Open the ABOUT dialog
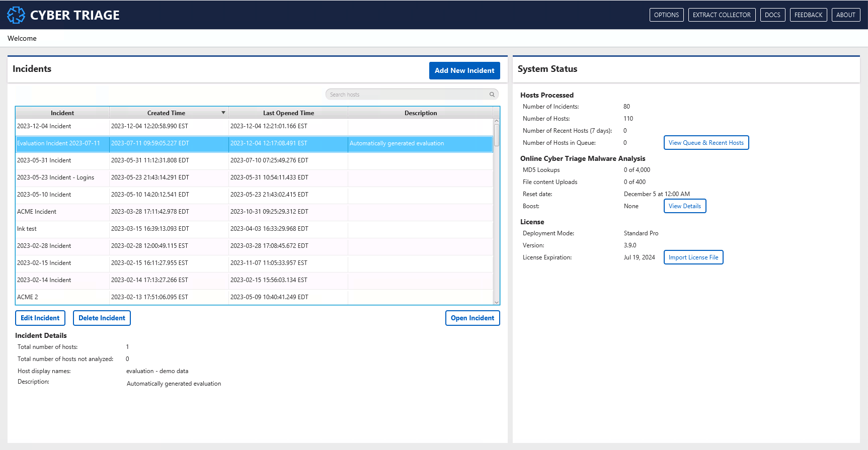 tap(845, 15)
